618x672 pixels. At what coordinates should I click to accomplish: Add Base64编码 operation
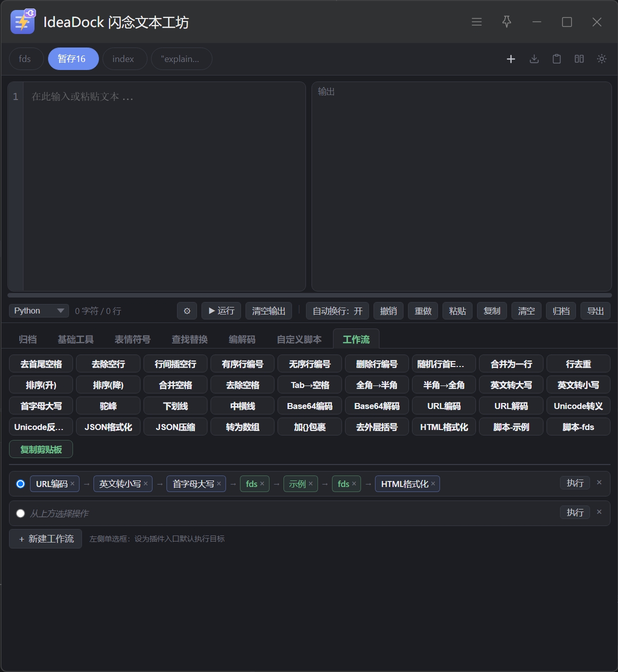point(309,406)
